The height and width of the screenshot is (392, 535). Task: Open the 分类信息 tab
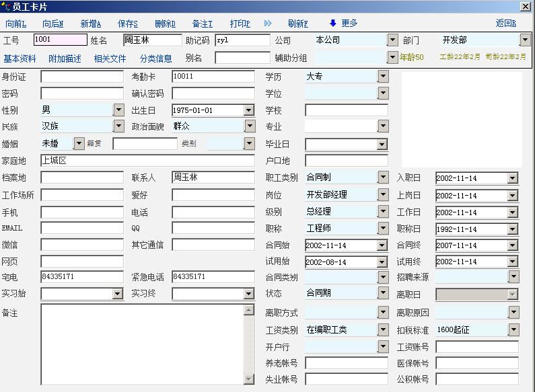[x=155, y=58]
